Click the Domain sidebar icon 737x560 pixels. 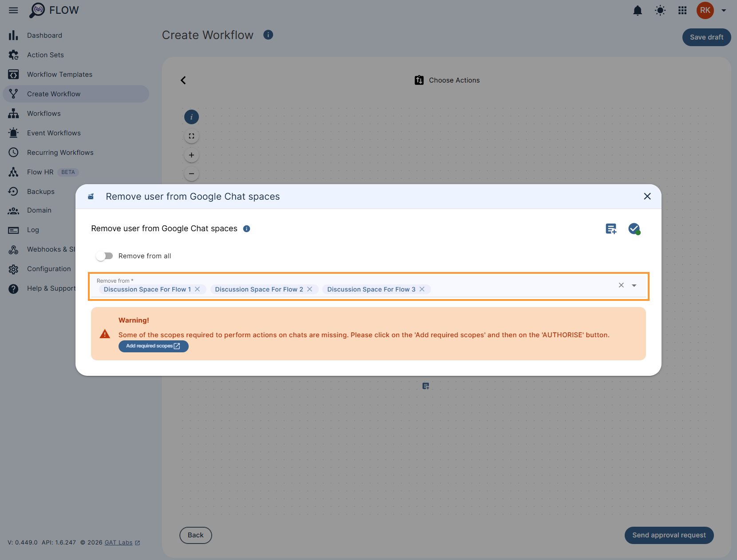pyautogui.click(x=13, y=211)
